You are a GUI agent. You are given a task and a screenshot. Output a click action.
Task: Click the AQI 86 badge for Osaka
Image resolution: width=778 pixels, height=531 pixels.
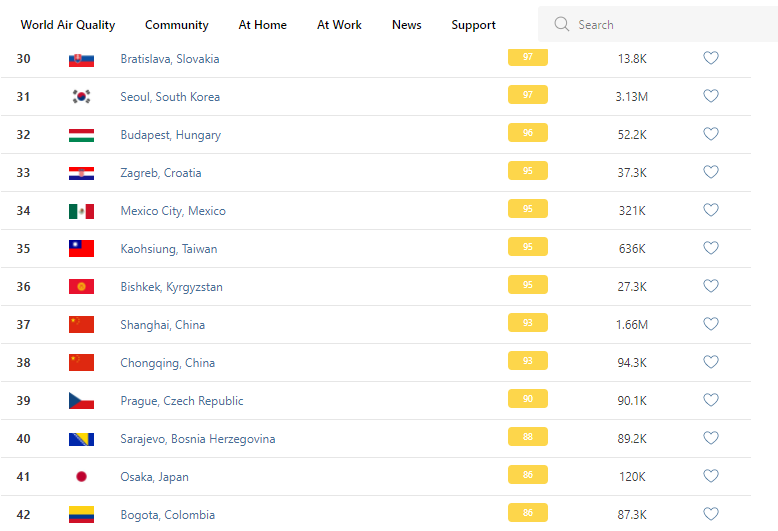[x=527, y=475]
